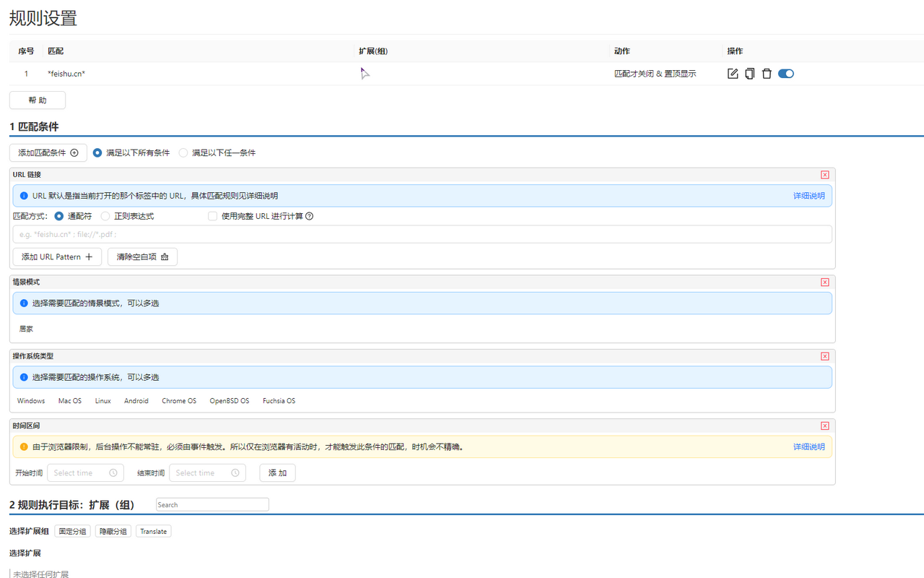Click the 帮助 button
The width and height of the screenshot is (924, 578).
(37, 100)
